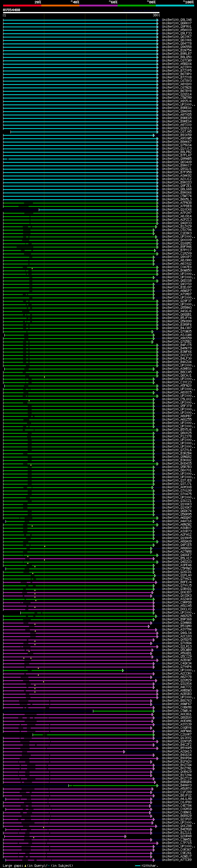Click hit label UniRef100_C2G0R7

pos(177,735)
